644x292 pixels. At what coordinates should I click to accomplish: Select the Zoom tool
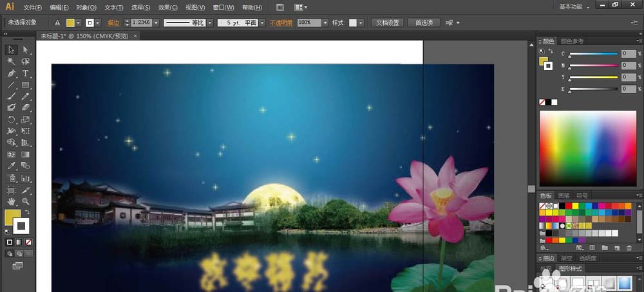coord(26,201)
